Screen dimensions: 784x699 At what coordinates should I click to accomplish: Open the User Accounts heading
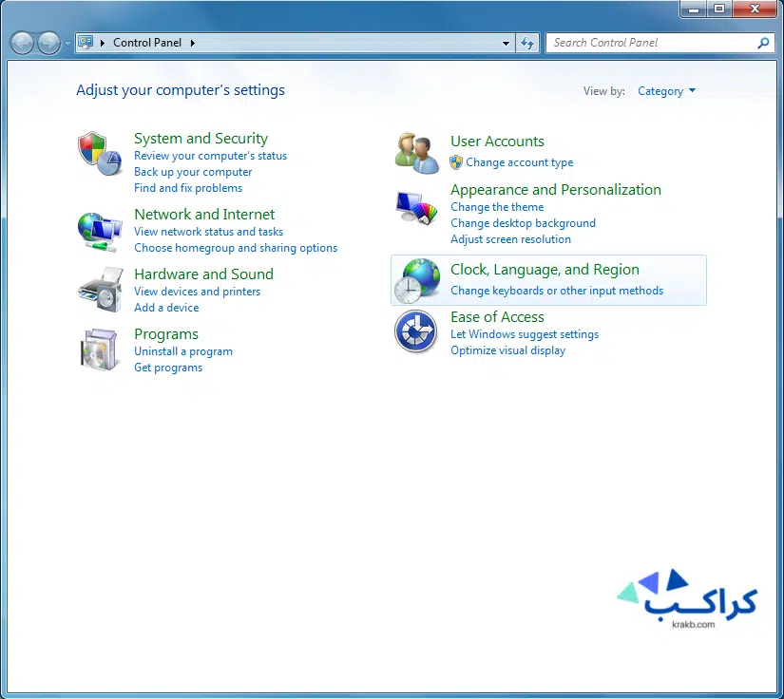click(x=497, y=142)
